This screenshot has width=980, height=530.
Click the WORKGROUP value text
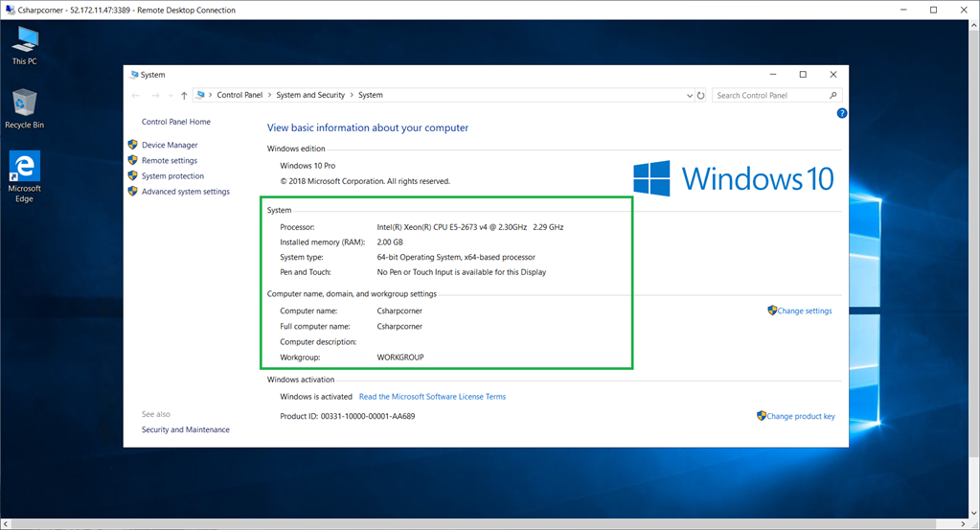point(400,357)
